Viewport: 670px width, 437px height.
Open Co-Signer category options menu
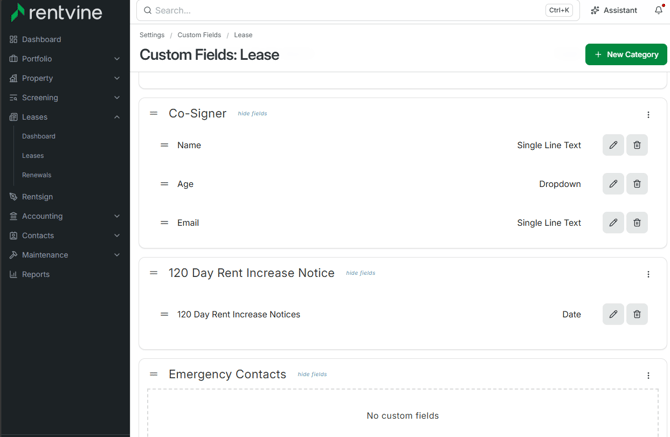pyautogui.click(x=648, y=114)
